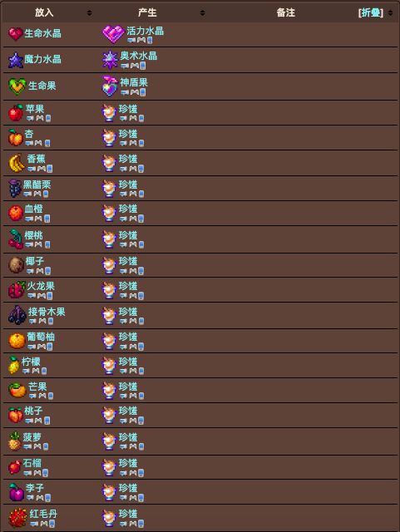This screenshot has height=532, width=400.
Task: Sort table by the 产生 column arrows
Action: point(202,13)
